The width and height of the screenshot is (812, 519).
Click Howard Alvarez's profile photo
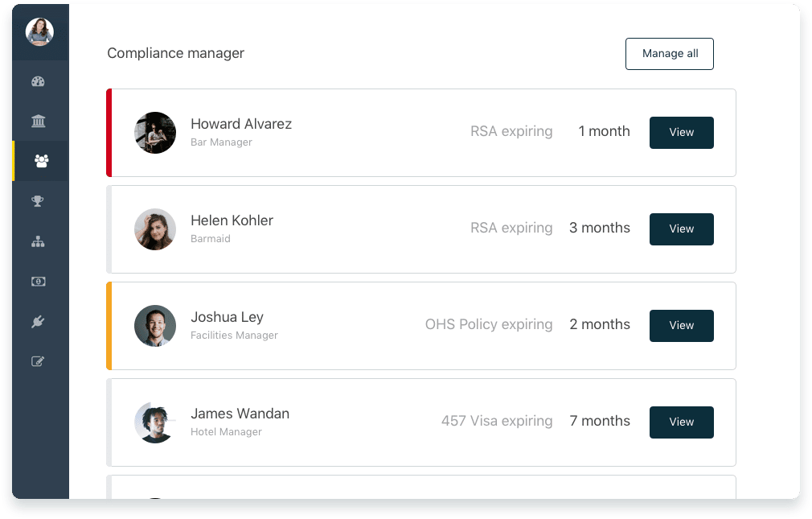click(x=155, y=133)
